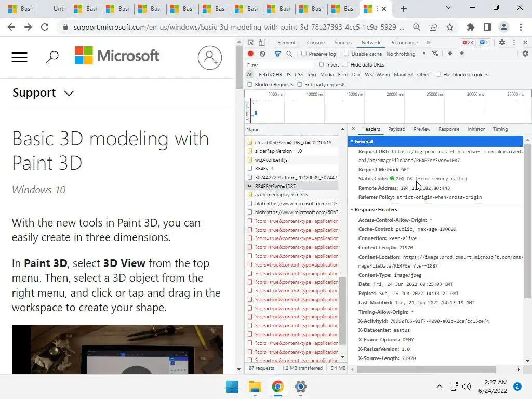This screenshot has width=532, height=399.
Task: Reload the page
Action: (x=45, y=27)
